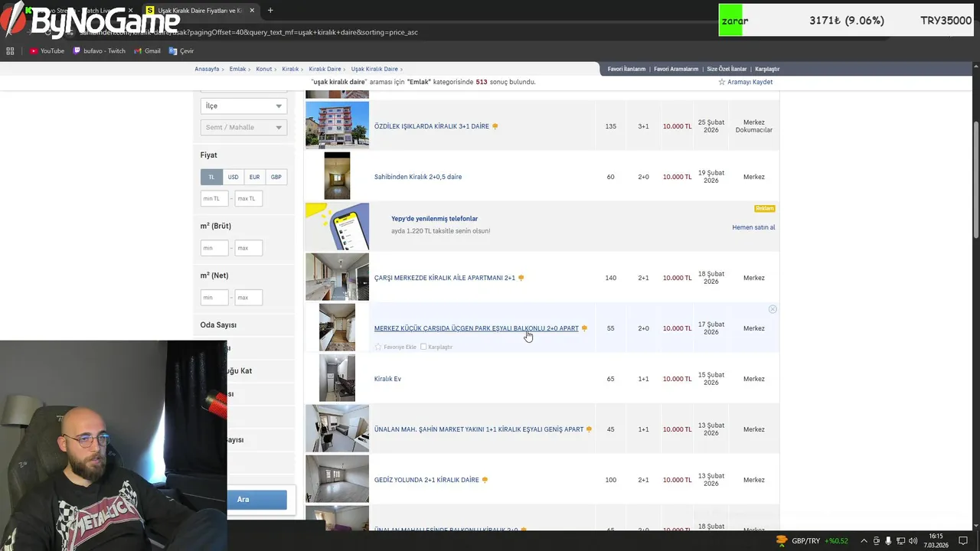Open Favori İlanlarım
This screenshot has height=551, width=980.
627,69
